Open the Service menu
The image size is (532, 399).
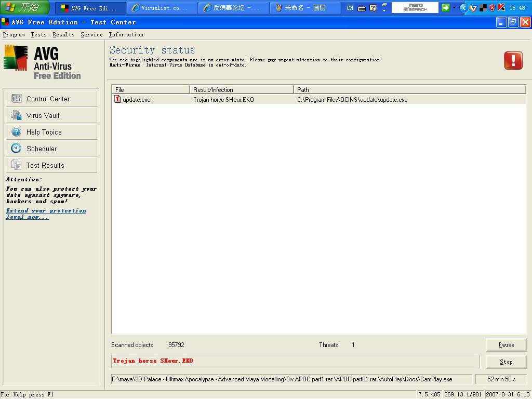tap(91, 35)
